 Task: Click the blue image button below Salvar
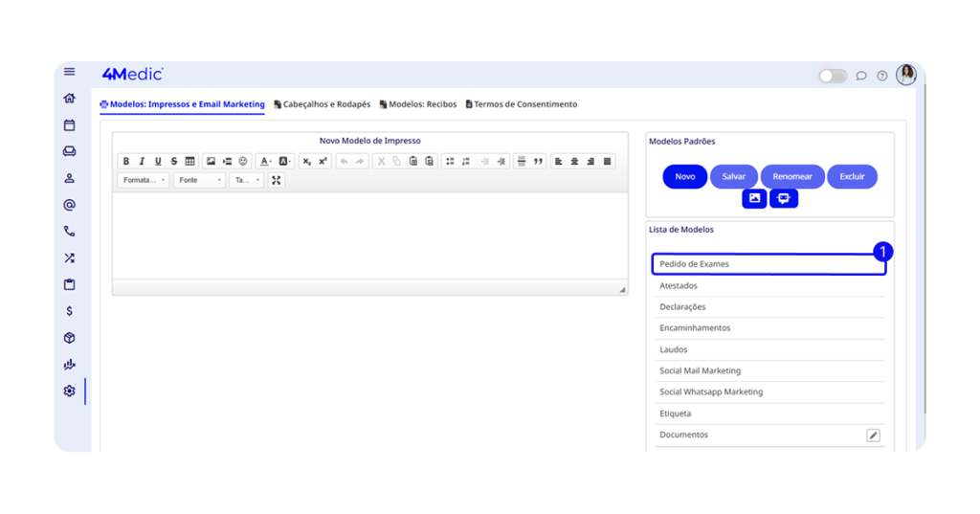coord(754,199)
